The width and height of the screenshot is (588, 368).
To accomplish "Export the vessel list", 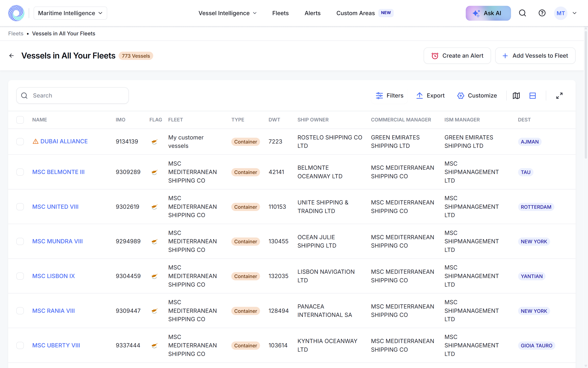I will [430, 96].
